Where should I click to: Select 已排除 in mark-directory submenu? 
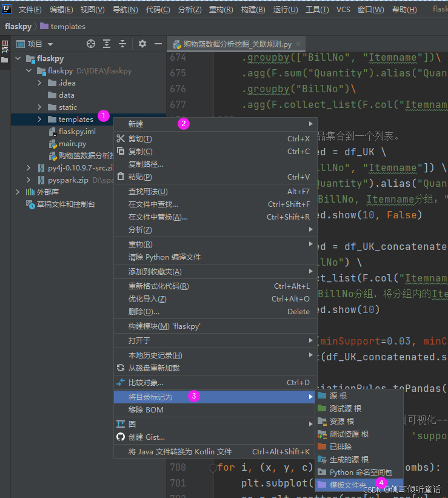pyautogui.click(x=359, y=446)
